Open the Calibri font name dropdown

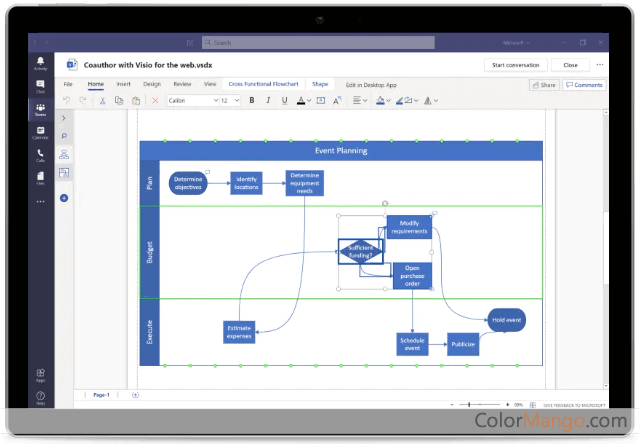(190, 101)
